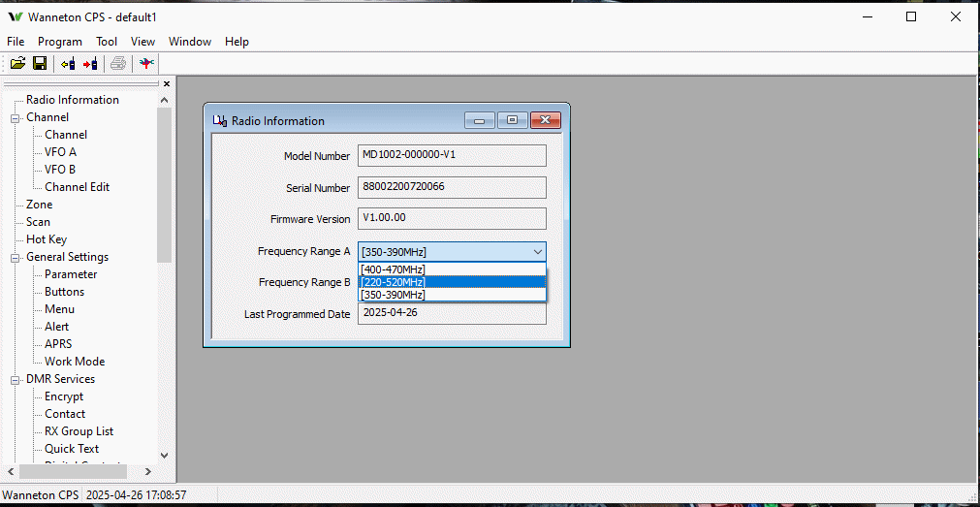Click the Wanneton CPS app logo icon

[x=15, y=16]
